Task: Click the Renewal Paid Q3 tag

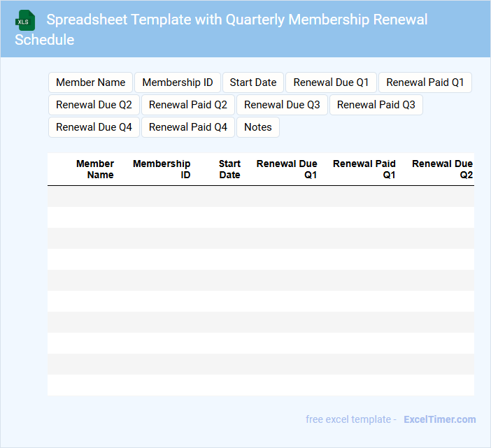Action: click(x=376, y=105)
